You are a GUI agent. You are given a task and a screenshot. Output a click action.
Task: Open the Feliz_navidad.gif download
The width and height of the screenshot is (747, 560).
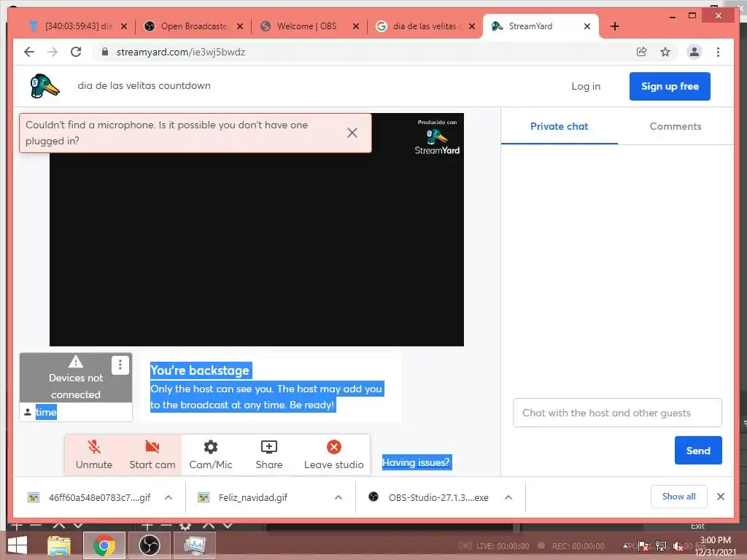tap(244, 497)
